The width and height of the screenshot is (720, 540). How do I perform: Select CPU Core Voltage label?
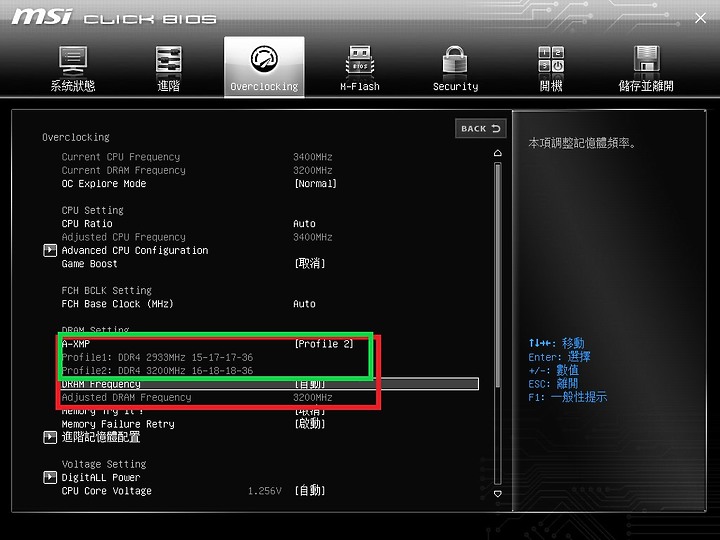pos(107,491)
